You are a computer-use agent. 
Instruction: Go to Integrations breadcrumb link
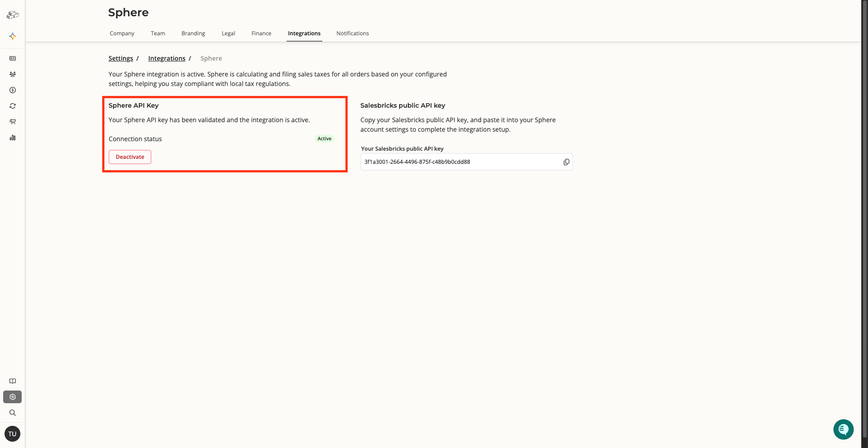pos(166,58)
